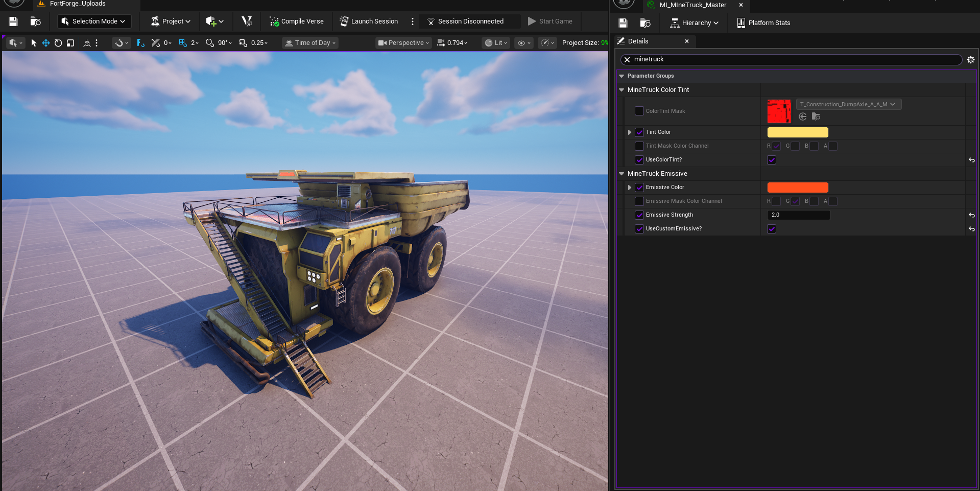Toggle the UseCustomEmissive? checkbox
The height and width of the screenshot is (491, 980).
point(772,229)
